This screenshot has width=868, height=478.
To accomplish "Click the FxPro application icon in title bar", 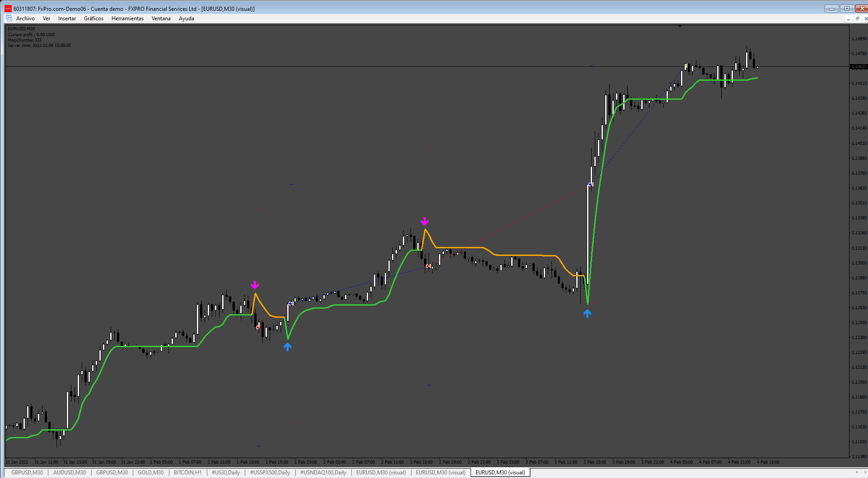I will [x=8, y=9].
